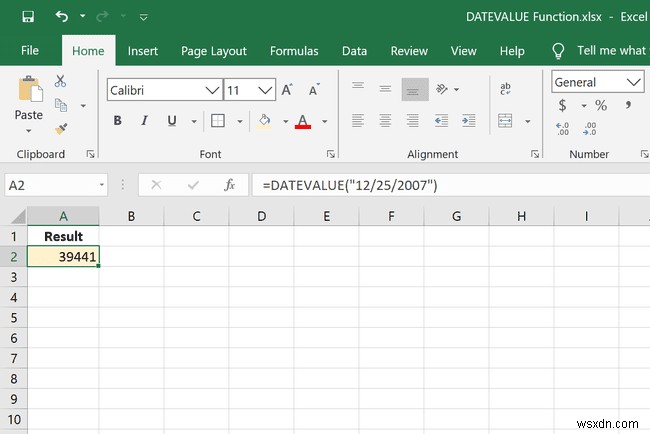The image size is (650, 434).
Task: Expand the General number format dropdown
Action: 634,82
